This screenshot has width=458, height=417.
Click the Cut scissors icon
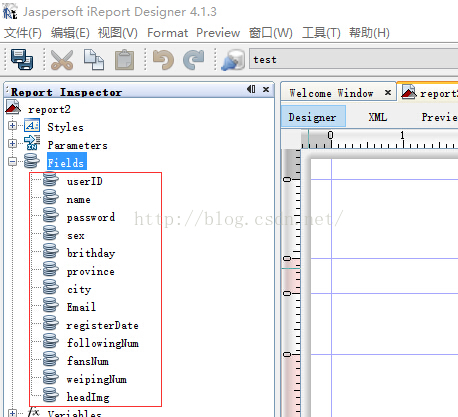[62, 60]
